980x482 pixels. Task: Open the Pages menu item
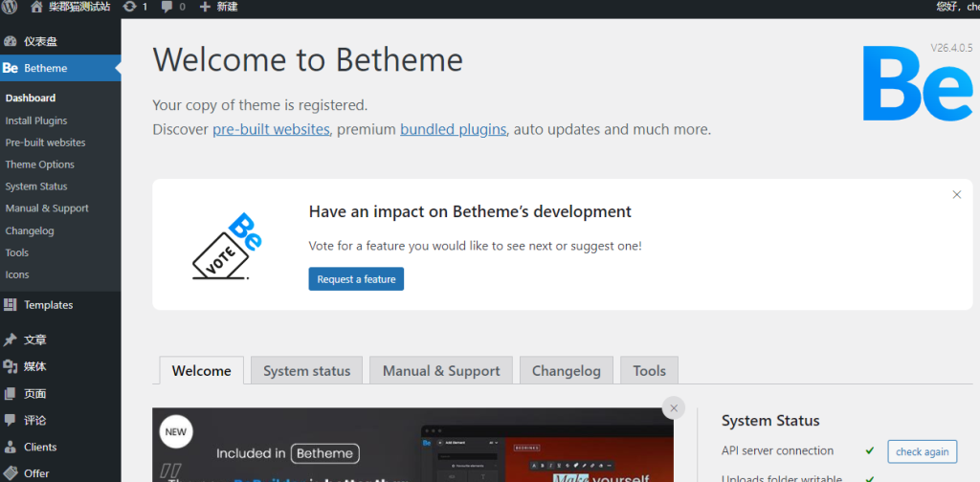[34, 393]
